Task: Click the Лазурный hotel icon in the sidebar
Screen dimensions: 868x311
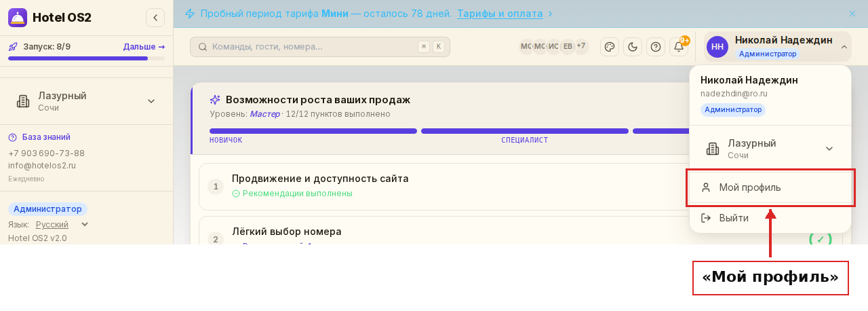Action: (23, 101)
